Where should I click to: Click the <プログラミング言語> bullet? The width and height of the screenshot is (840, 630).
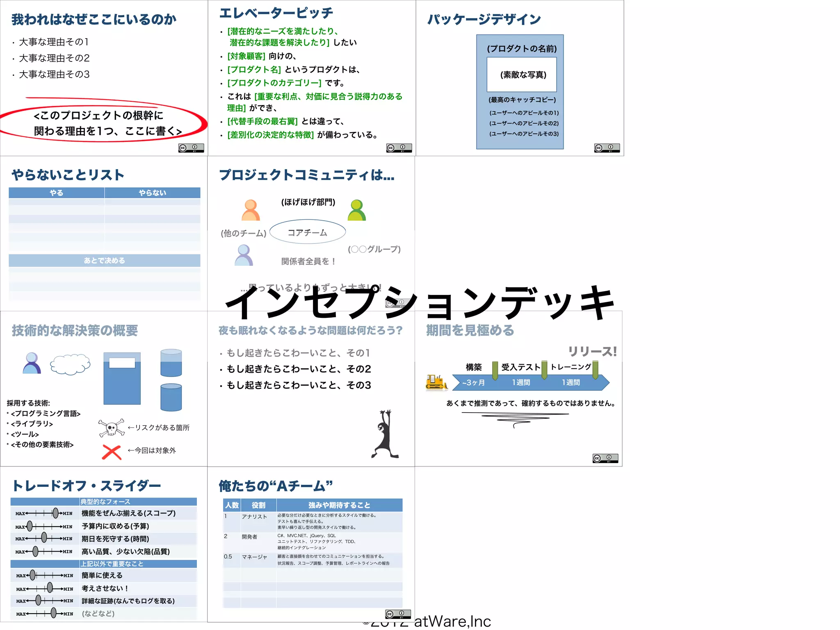(x=46, y=413)
